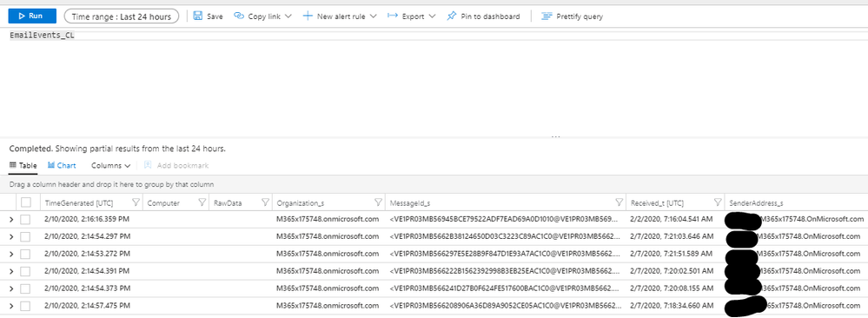Toggle the select-all checkbox in the header
This screenshot has width=868, height=318.
click(x=26, y=202)
